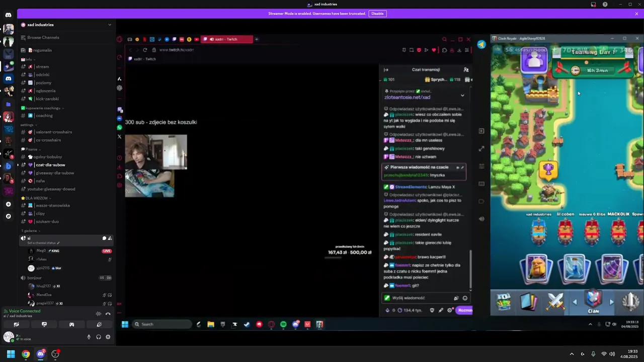Invite people to the si voice channel
This screenshot has width=644, height=362.
point(110,238)
